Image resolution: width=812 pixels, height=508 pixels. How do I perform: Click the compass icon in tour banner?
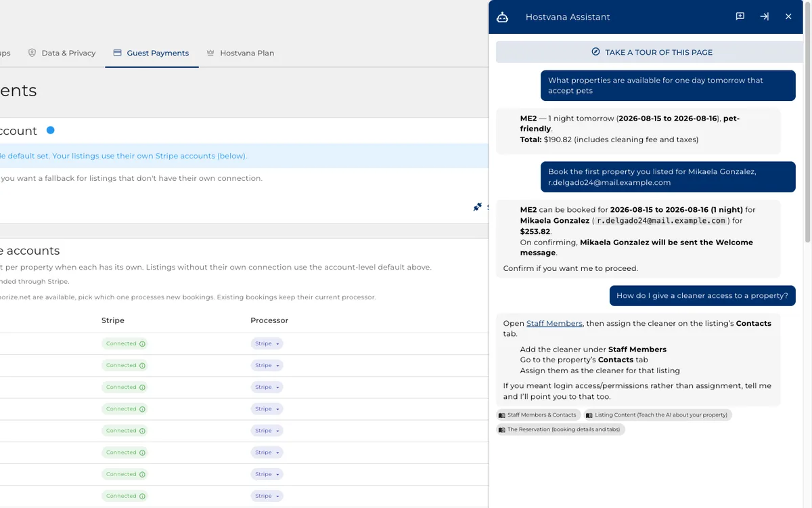point(595,52)
